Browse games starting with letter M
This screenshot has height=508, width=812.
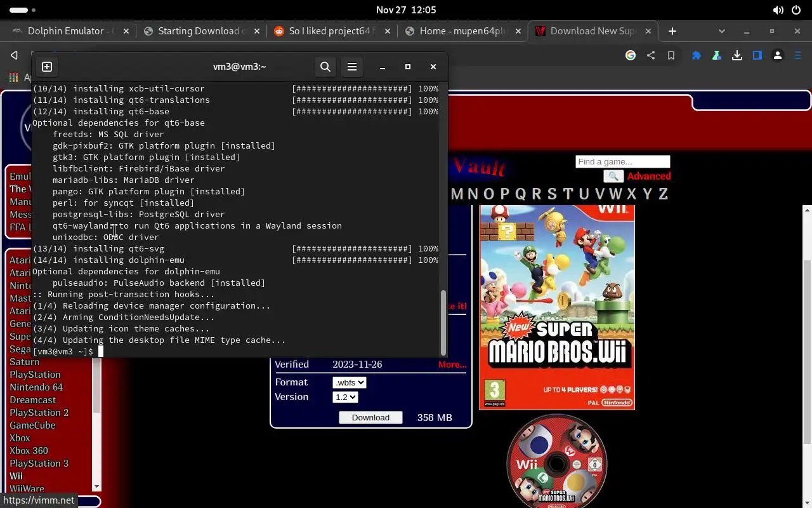[x=457, y=194]
